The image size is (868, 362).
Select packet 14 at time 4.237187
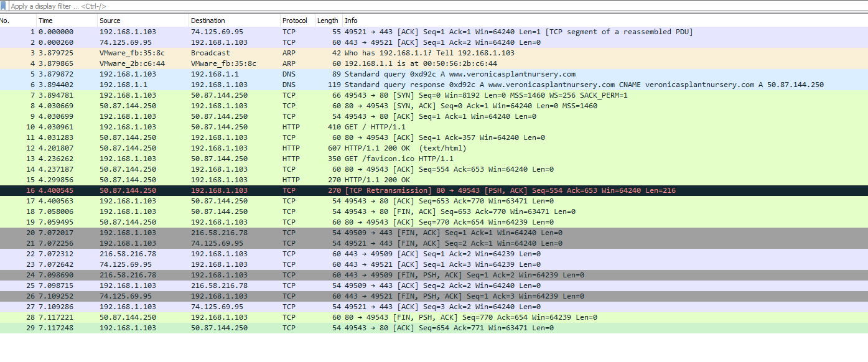click(x=434, y=169)
